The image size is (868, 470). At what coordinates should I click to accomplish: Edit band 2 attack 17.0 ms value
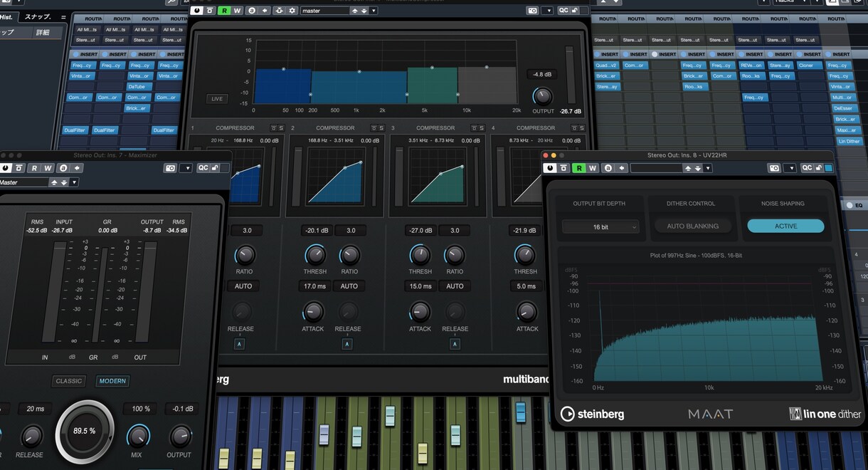(x=314, y=286)
